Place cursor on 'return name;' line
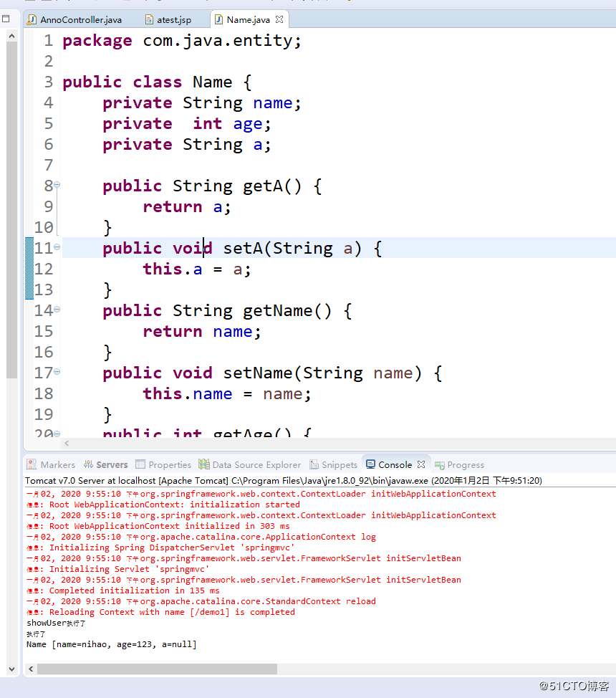 tap(201, 331)
